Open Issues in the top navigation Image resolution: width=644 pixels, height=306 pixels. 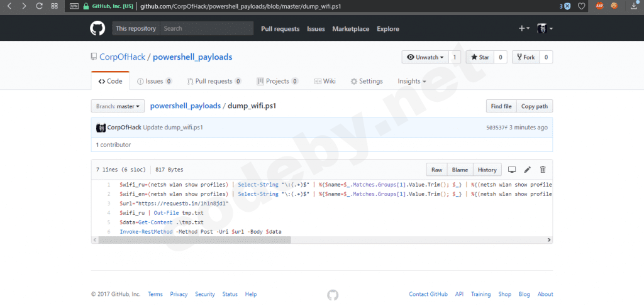(x=316, y=29)
